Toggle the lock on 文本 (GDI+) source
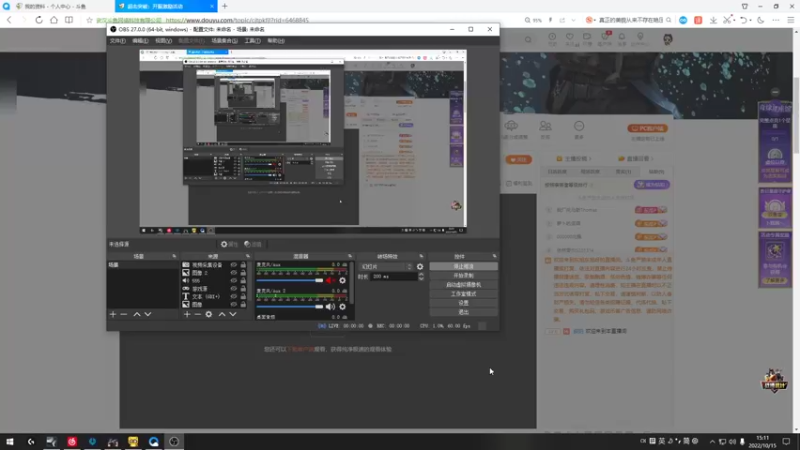The height and width of the screenshot is (450, 800). point(243,296)
